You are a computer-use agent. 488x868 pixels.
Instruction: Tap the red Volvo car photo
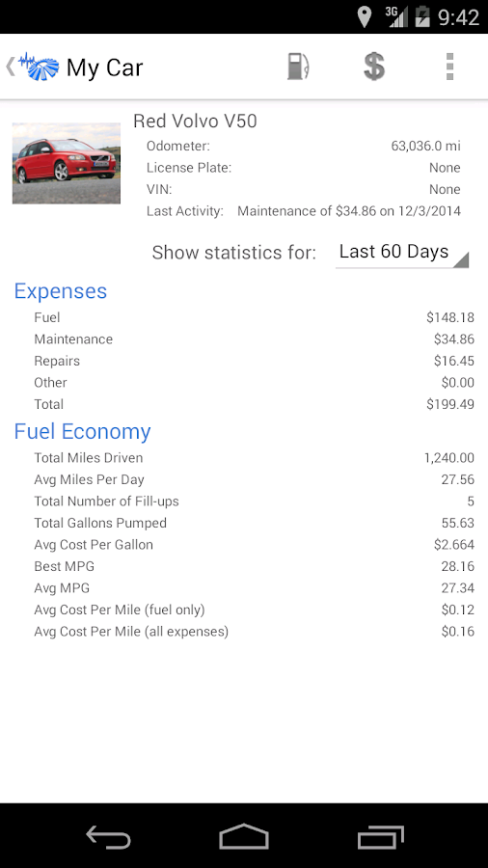pyautogui.click(x=67, y=163)
